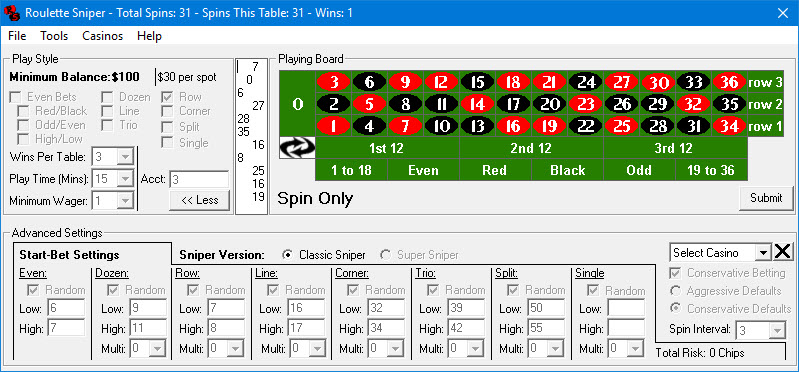Click the Acct input field

pos(199,179)
